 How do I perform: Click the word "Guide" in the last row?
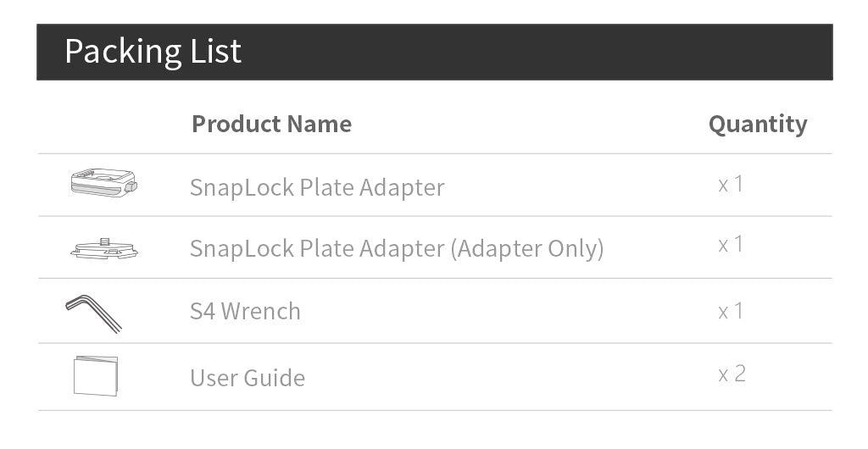point(275,377)
